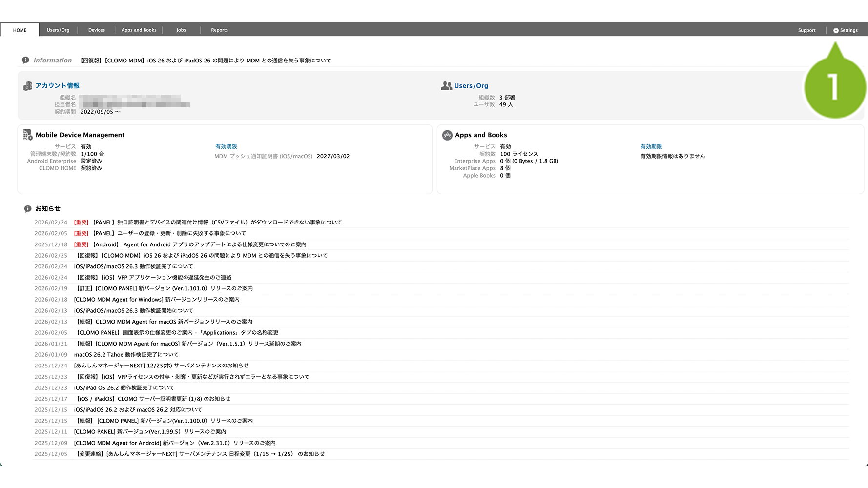The image size is (868, 488).
Task: Click the Settings gear icon
Action: click(x=836, y=30)
